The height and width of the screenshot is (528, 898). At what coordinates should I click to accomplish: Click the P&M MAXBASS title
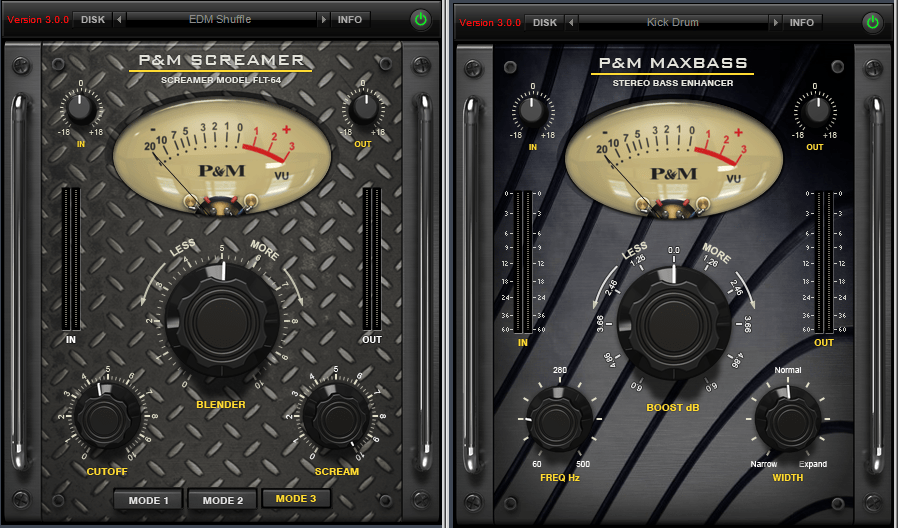coord(673,63)
